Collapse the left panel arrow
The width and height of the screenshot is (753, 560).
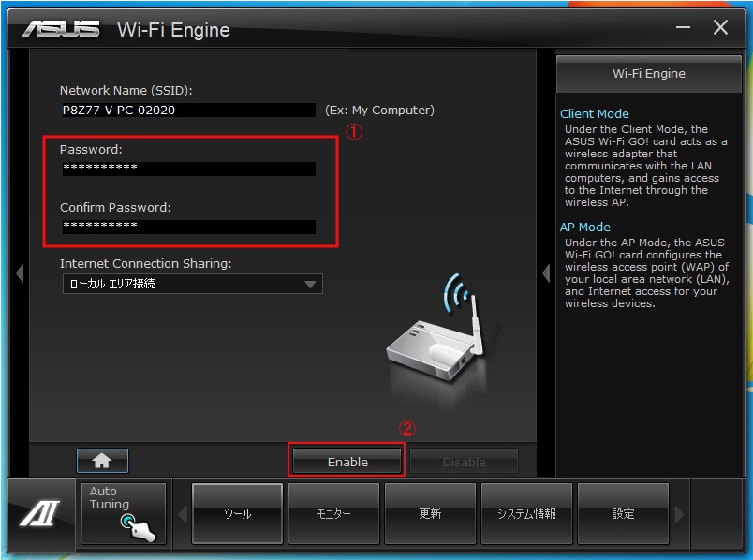[x=20, y=273]
